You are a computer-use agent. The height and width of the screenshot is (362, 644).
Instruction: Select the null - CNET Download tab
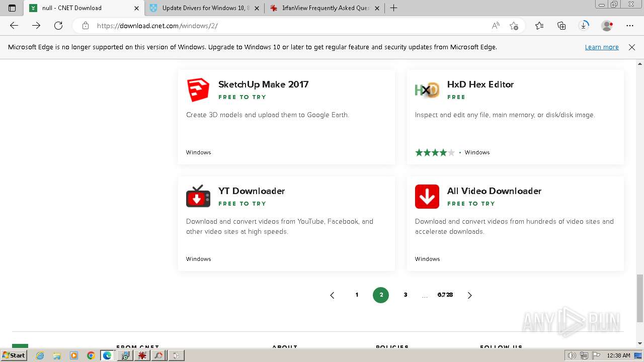(84, 8)
